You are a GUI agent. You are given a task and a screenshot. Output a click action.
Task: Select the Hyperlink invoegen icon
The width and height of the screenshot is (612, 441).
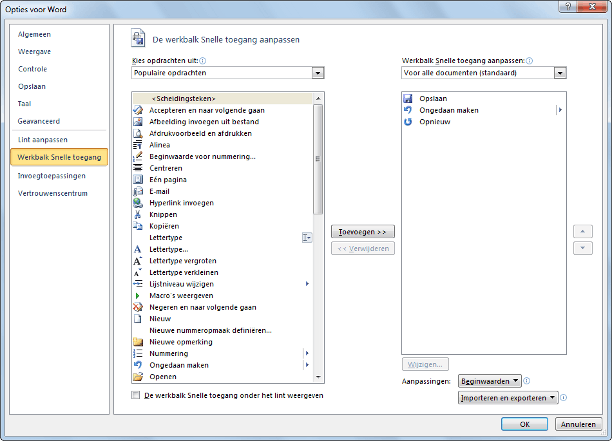pos(139,202)
